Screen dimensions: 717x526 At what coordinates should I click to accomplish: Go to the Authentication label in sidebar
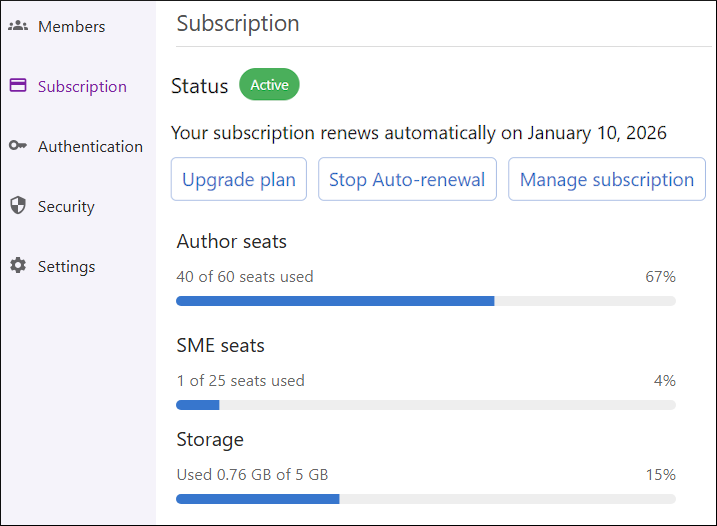(x=90, y=146)
